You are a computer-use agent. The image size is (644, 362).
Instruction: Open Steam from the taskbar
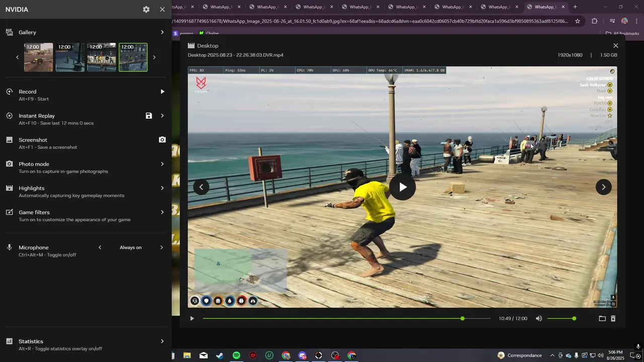[220, 355]
